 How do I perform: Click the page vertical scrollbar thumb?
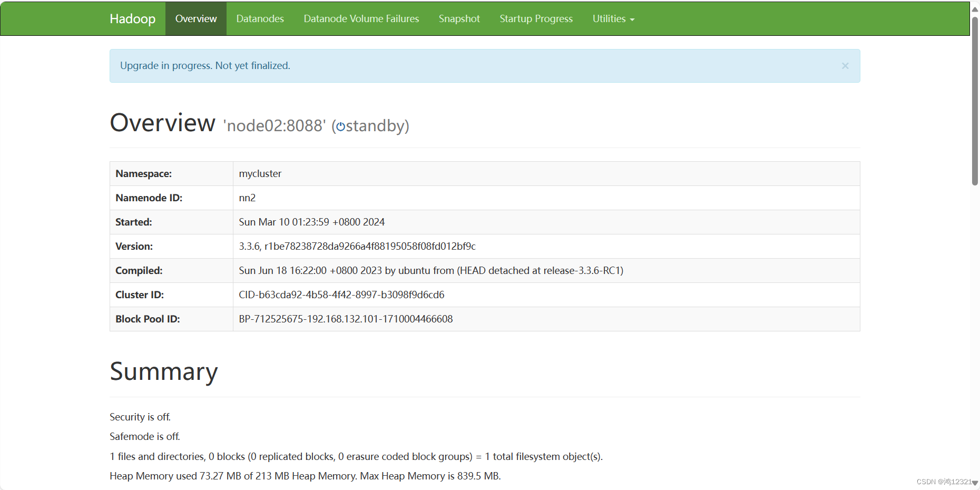pos(975,101)
